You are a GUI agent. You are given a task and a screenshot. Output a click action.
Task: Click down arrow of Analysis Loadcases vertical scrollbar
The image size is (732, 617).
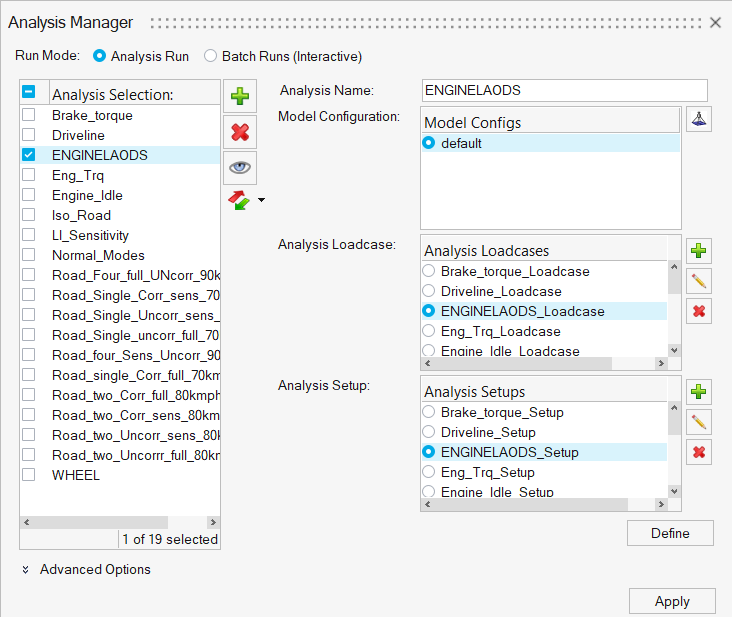coord(674,350)
